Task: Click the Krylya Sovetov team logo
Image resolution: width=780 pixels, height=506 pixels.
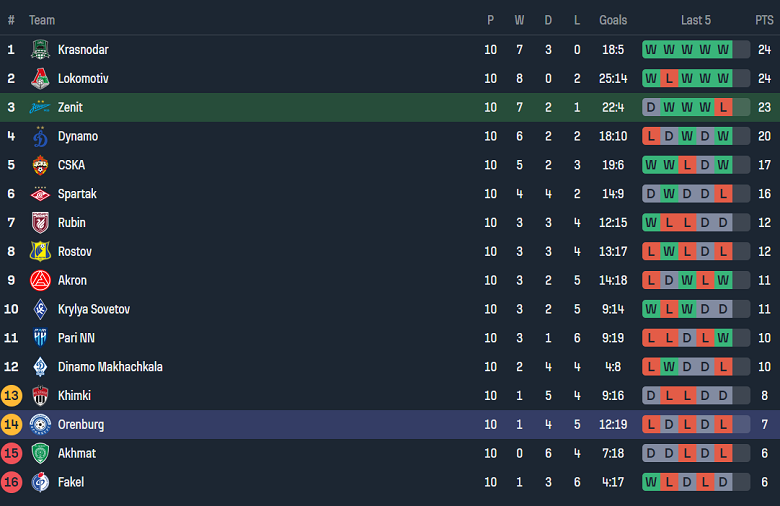Action: pyautogui.click(x=40, y=310)
